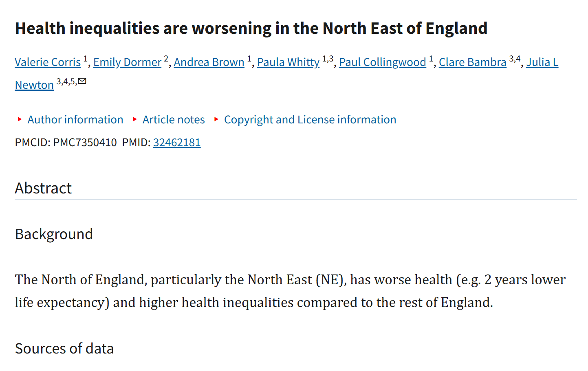
Task: Open author link Emily Dormer
Action: (x=127, y=62)
